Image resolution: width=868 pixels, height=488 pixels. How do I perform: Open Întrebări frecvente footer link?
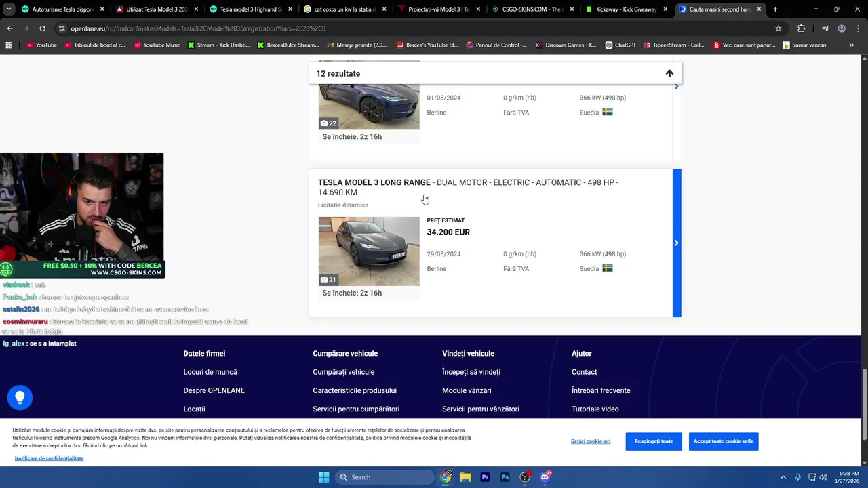pyautogui.click(x=601, y=390)
